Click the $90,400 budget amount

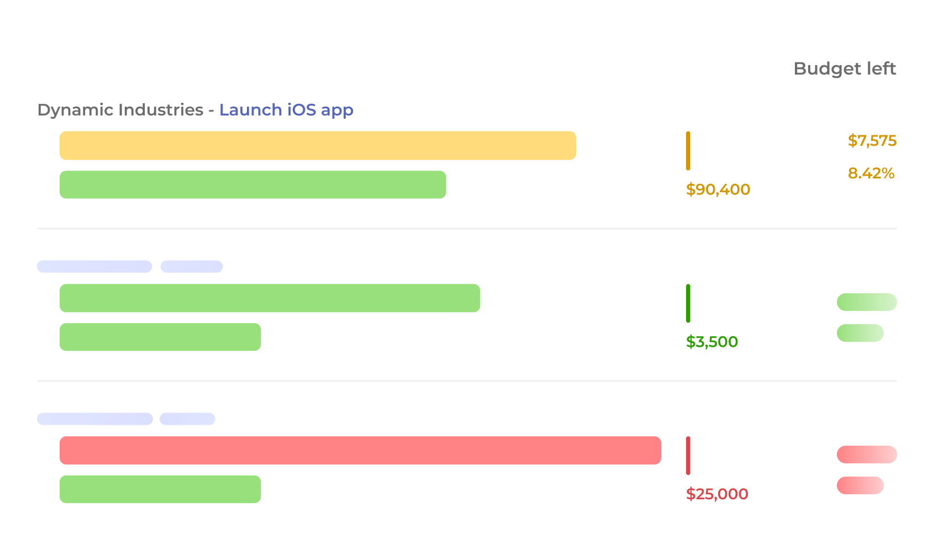[718, 189]
